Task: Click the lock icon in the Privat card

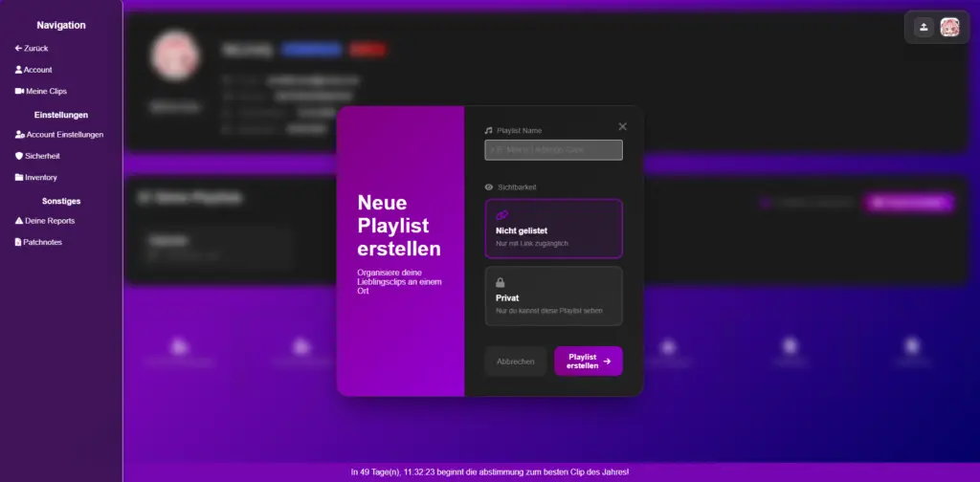Action: 501,283
